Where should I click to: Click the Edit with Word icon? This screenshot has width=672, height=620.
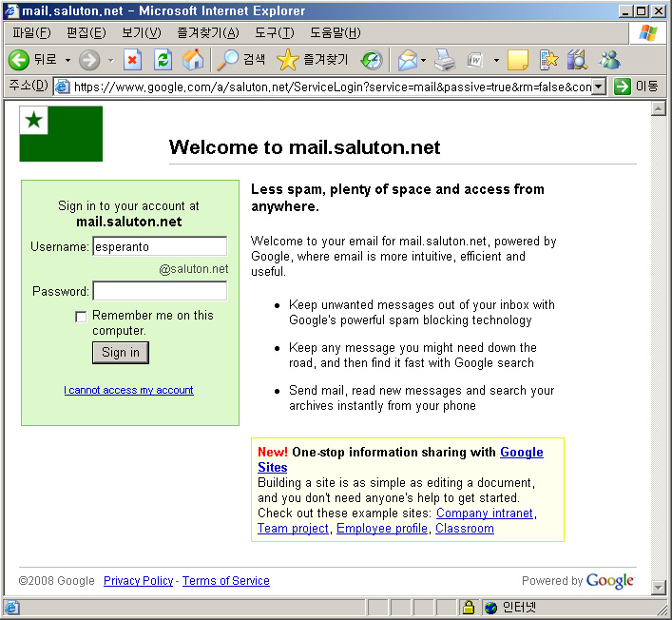[x=475, y=60]
